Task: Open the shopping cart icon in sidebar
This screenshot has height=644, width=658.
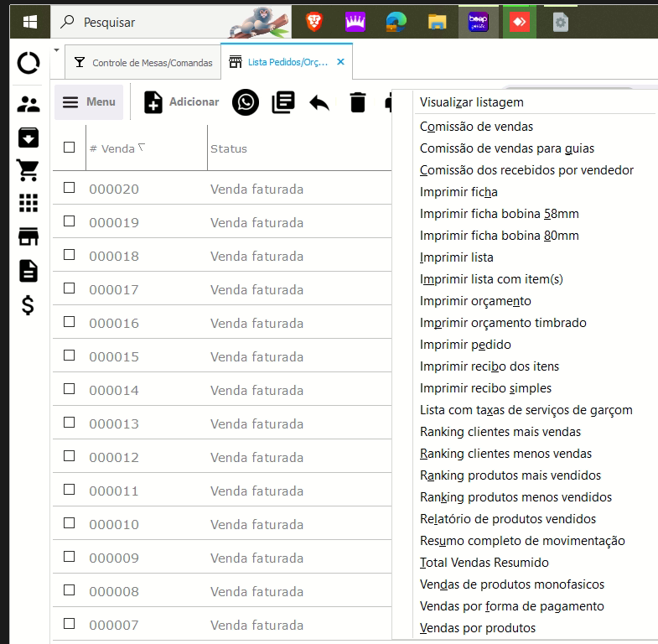Action: (x=28, y=170)
